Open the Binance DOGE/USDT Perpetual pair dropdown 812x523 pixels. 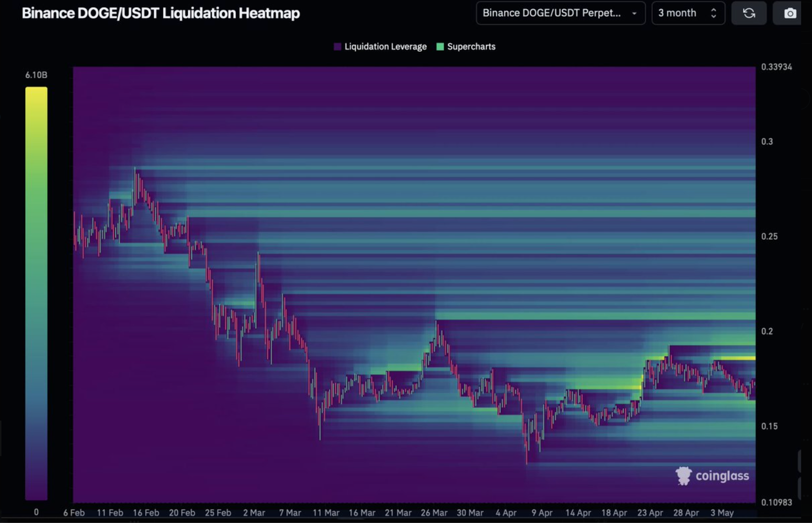[x=560, y=13]
